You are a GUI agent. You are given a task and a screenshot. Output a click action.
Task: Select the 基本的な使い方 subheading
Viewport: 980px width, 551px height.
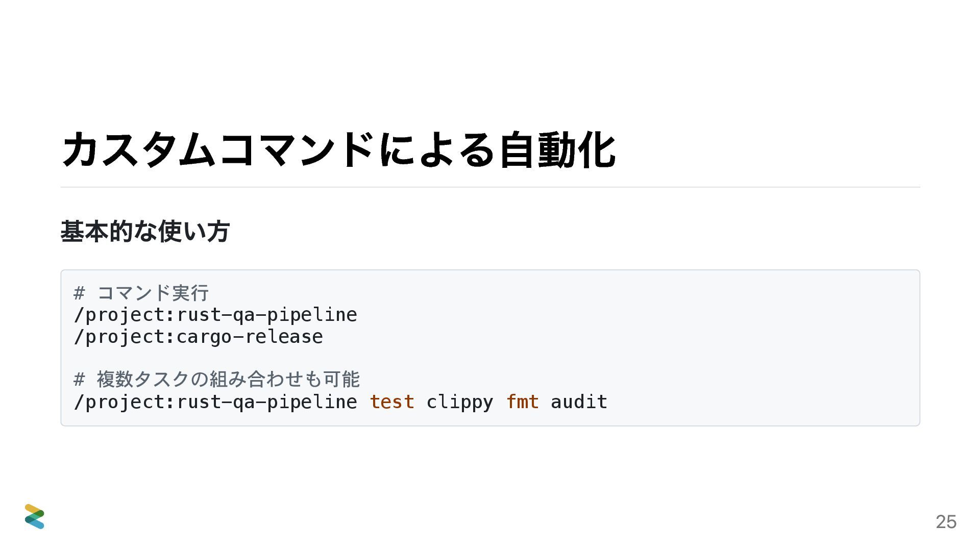tap(145, 231)
